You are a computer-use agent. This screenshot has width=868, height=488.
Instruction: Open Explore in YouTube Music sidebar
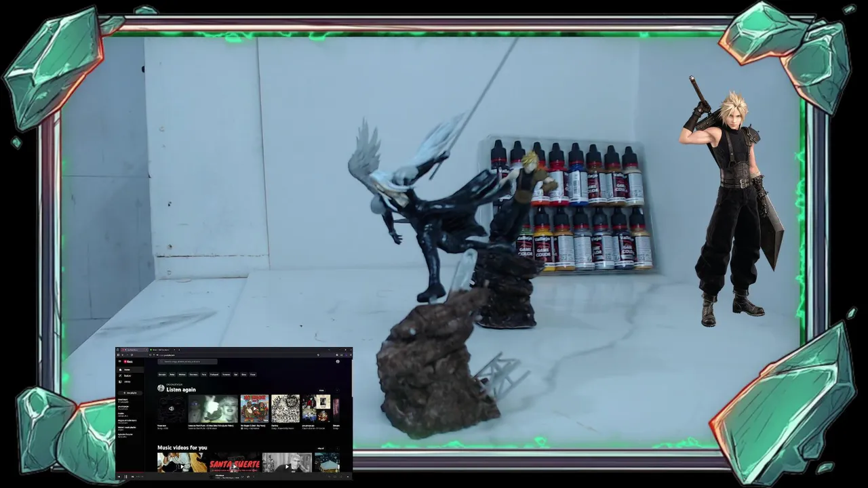(130, 375)
